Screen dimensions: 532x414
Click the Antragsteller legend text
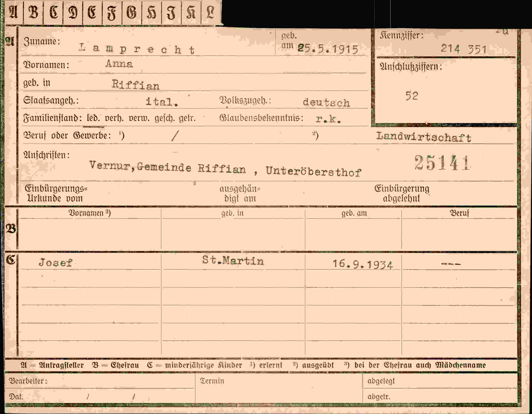coord(61,365)
